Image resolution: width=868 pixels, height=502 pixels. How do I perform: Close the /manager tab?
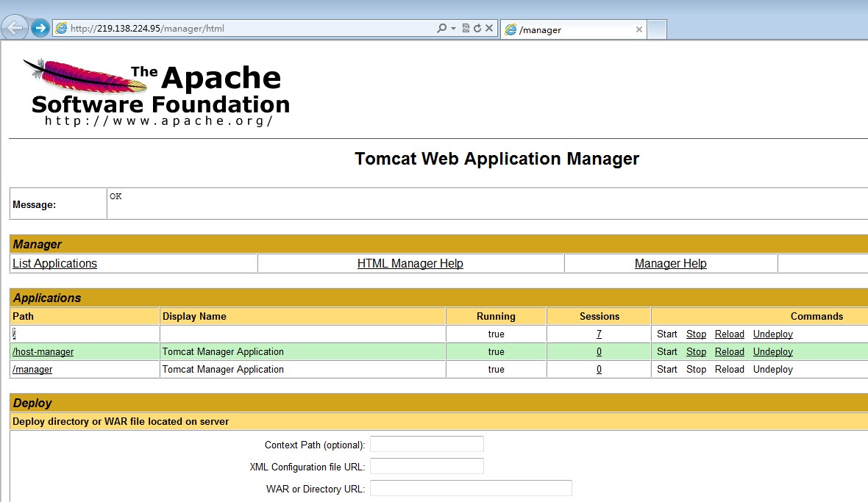(x=638, y=29)
